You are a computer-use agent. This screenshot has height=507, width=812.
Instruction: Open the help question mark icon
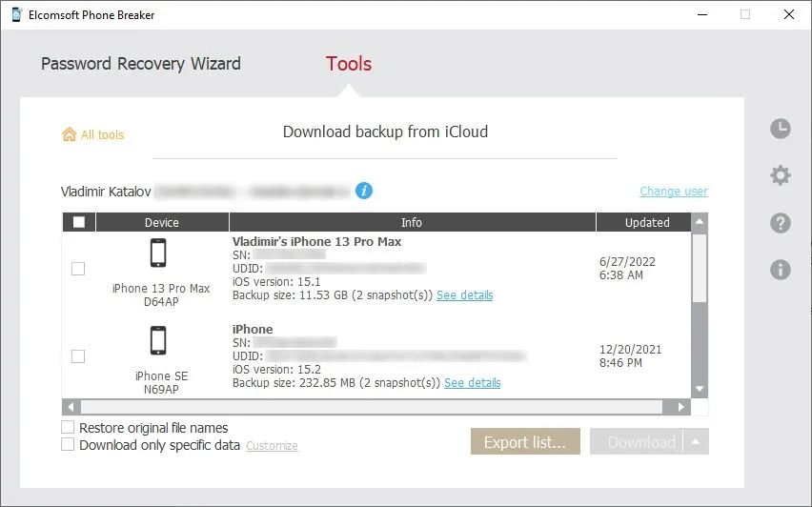780,223
